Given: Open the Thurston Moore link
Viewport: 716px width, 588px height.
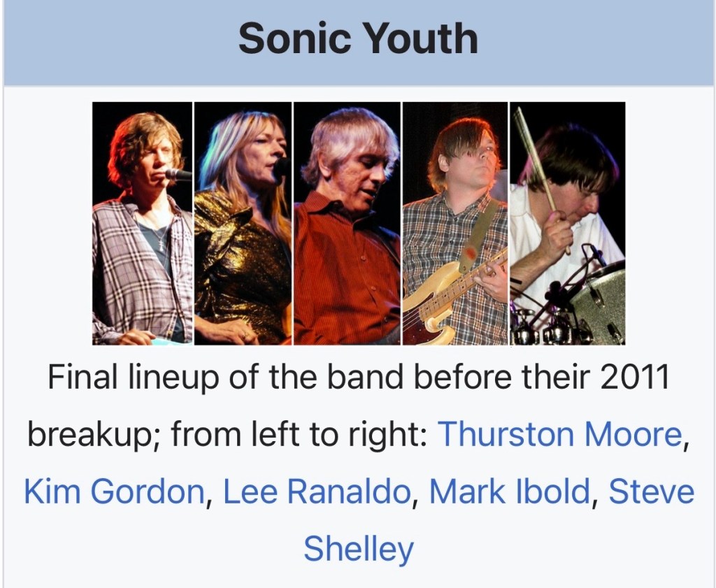Looking at the screenshot, I should [x=559, y=435].
